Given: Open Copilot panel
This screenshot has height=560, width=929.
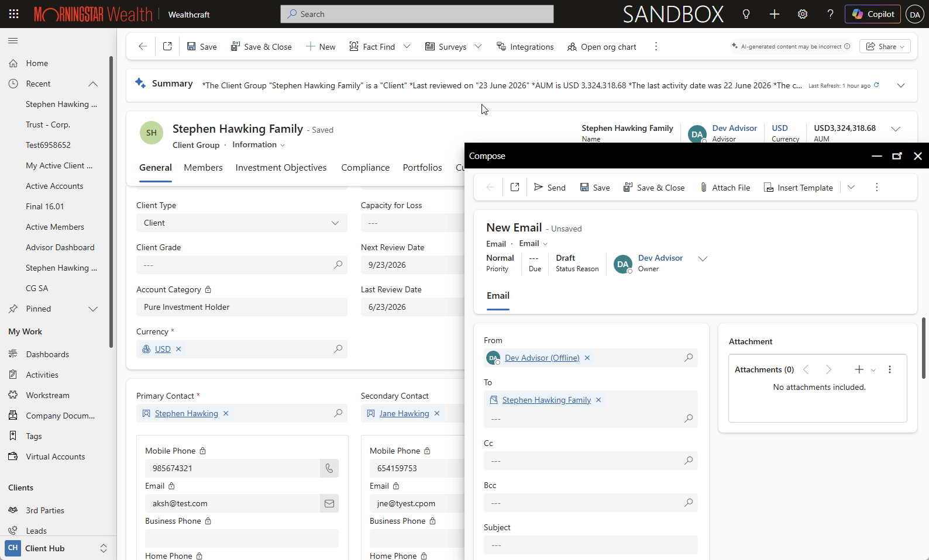Looking at the screenshot, I should [873, 14].
